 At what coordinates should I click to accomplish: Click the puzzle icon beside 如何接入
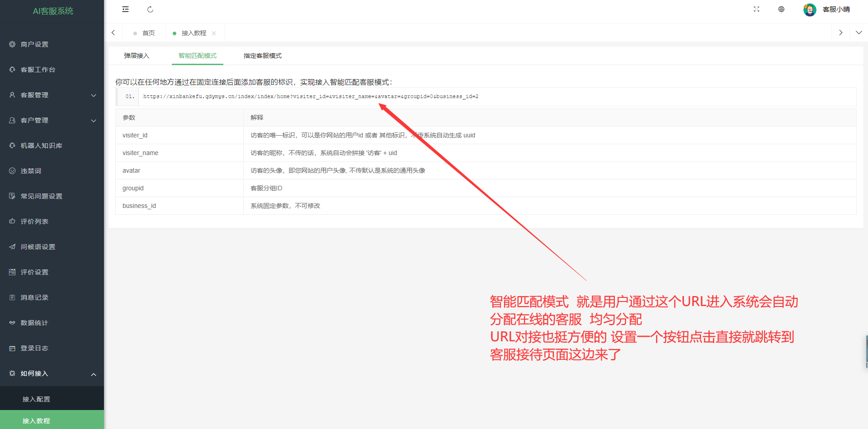[x=12, y=373]
